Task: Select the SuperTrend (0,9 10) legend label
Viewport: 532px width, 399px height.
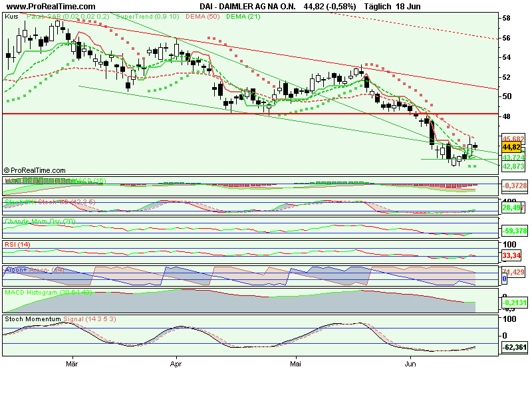Action: (x=148, y=16)
